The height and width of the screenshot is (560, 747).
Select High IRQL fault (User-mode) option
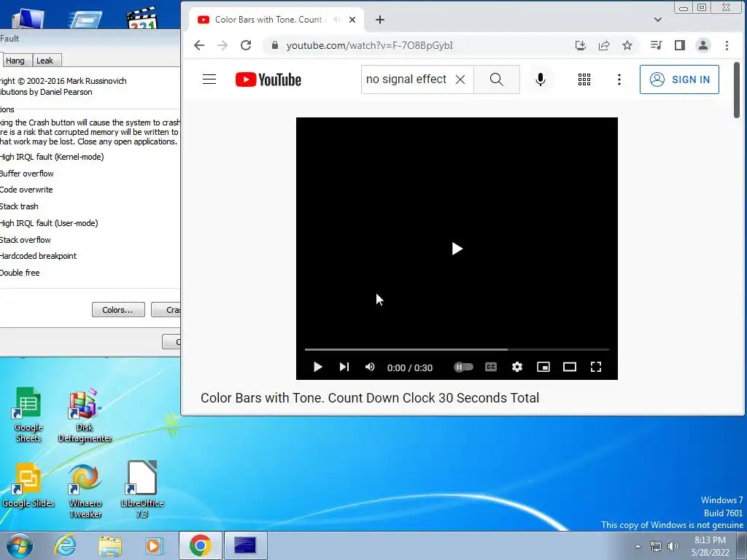tap(49, 223)
